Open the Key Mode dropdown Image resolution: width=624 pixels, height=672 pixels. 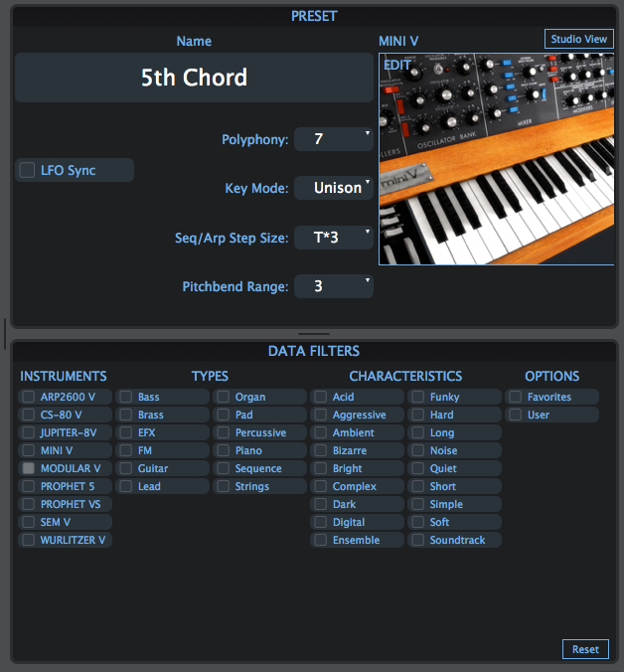point(334,188)
